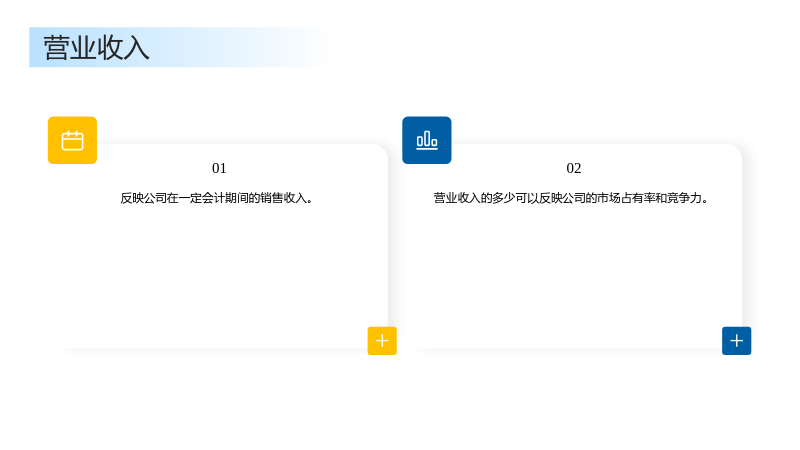
Task: Click the words 多少可以 in card 02 text
Action: pyautogui.click(x=515, y=198)
